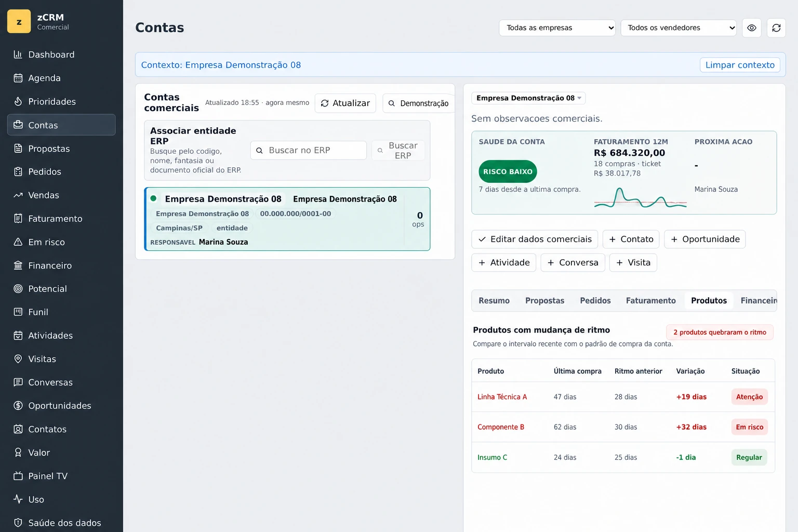This screenshot has height=532, width=798.
Task: Focus the Buscar no ERP field
Action: (309, 150)
